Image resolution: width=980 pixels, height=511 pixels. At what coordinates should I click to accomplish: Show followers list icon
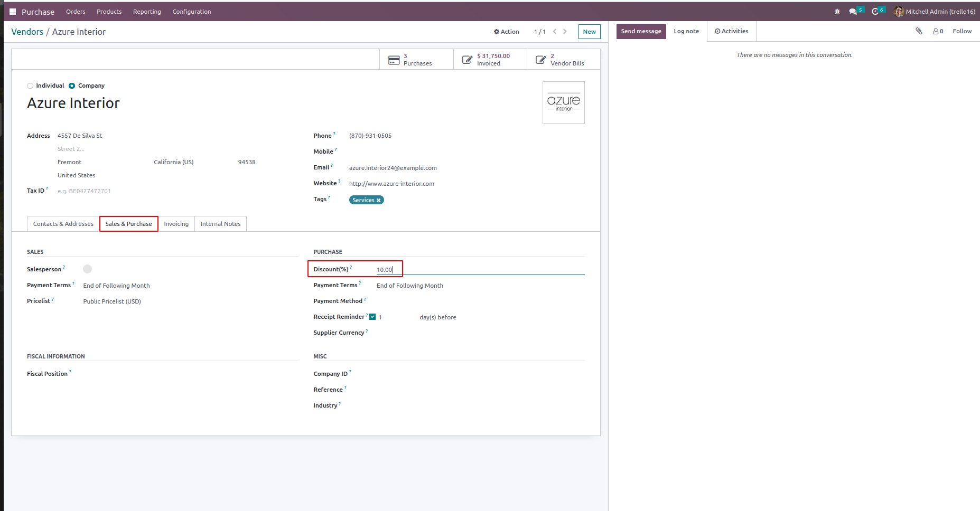938,31
